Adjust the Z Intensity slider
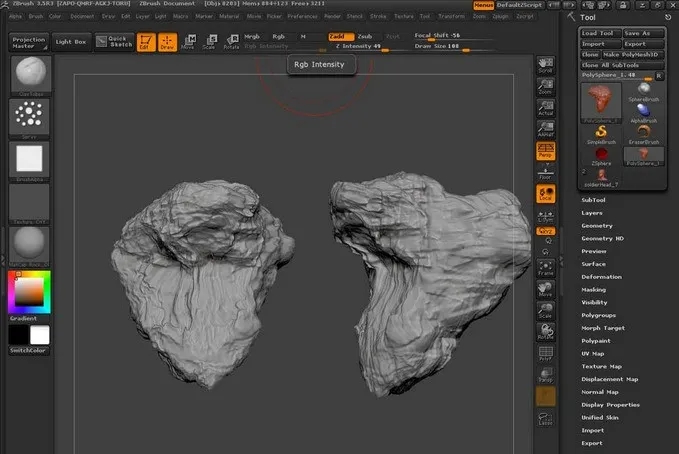679x454 pixels. (371, 47)
